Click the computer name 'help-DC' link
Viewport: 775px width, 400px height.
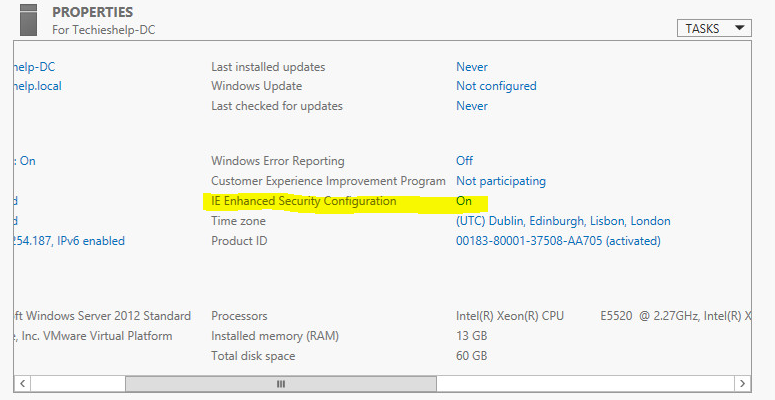(35, 67)
